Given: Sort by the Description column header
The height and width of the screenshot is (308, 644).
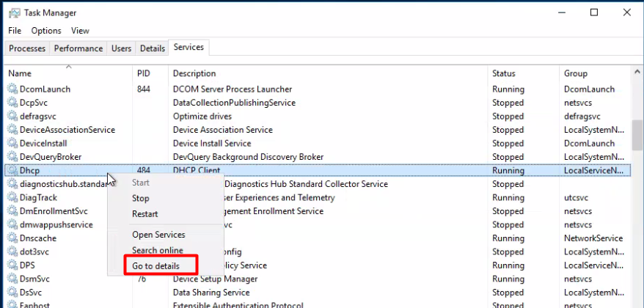Looking at the screenshot, I should [194, 73].
